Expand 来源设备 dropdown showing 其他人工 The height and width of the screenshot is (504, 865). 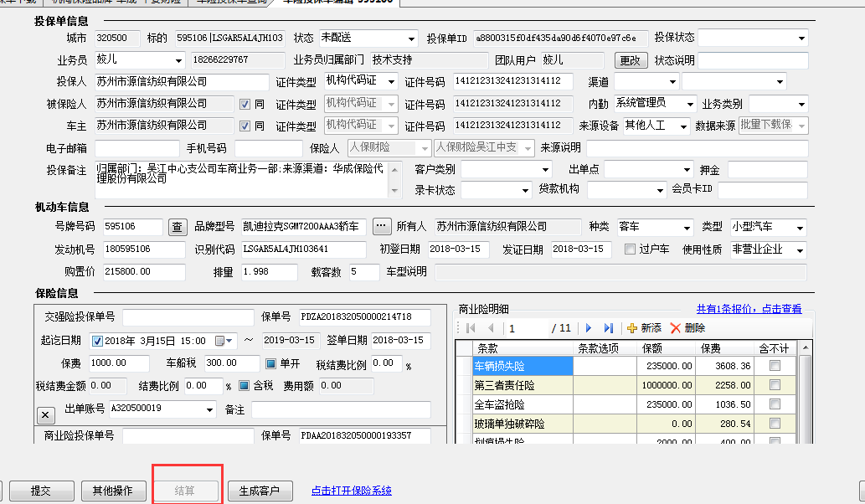click(x=683, y=126)
